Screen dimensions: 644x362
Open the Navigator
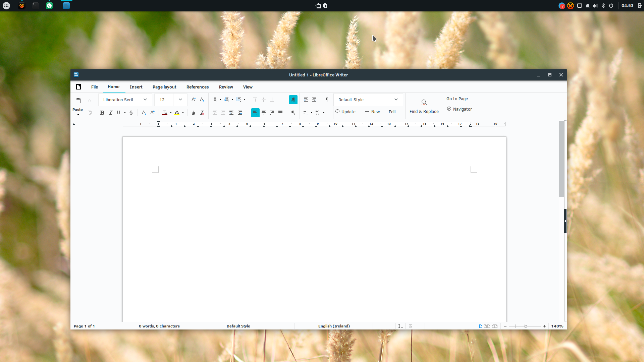click(x=460, y=109)
